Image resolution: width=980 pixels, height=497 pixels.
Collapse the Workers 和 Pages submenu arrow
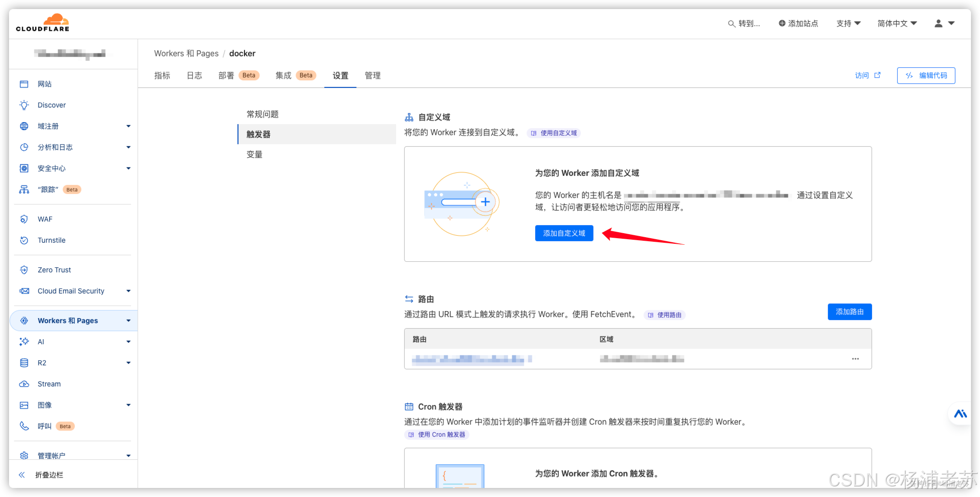129,321
